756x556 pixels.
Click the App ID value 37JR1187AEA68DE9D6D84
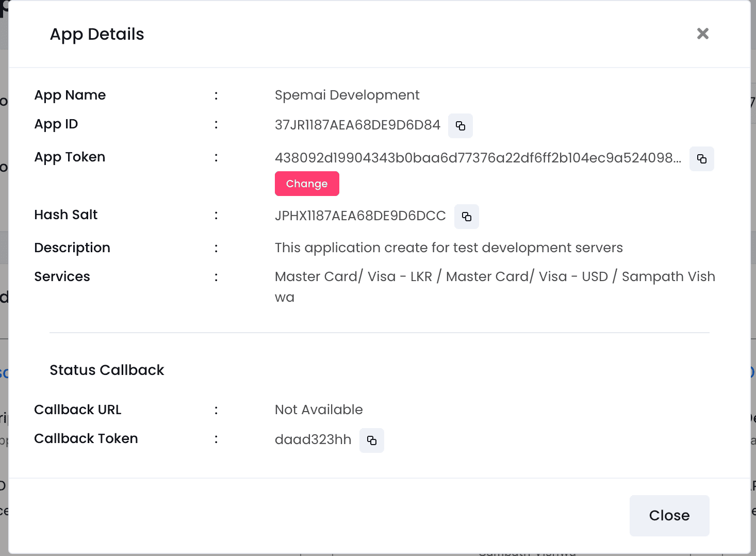pyautogui.click(x=357, y=125)
